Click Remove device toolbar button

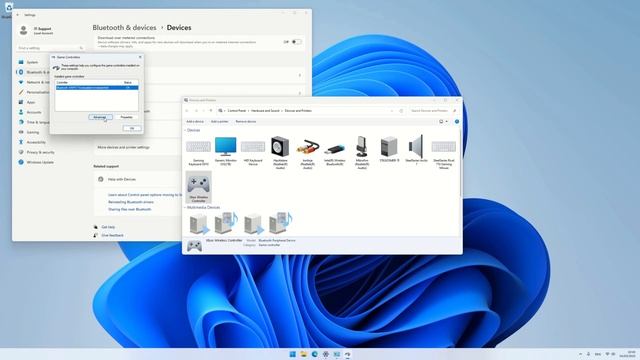click(246, 122)
